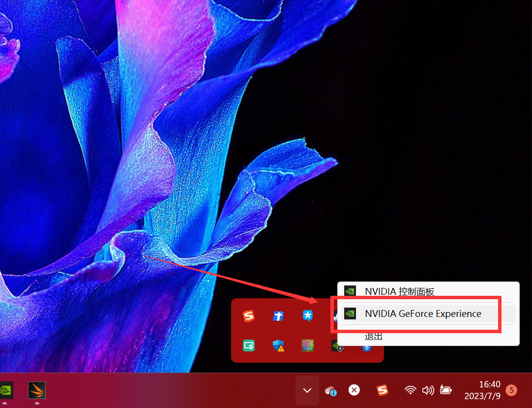Open the clock showing 16:40 2023/7/9
The image size is (532, 408).
(482, 390)
